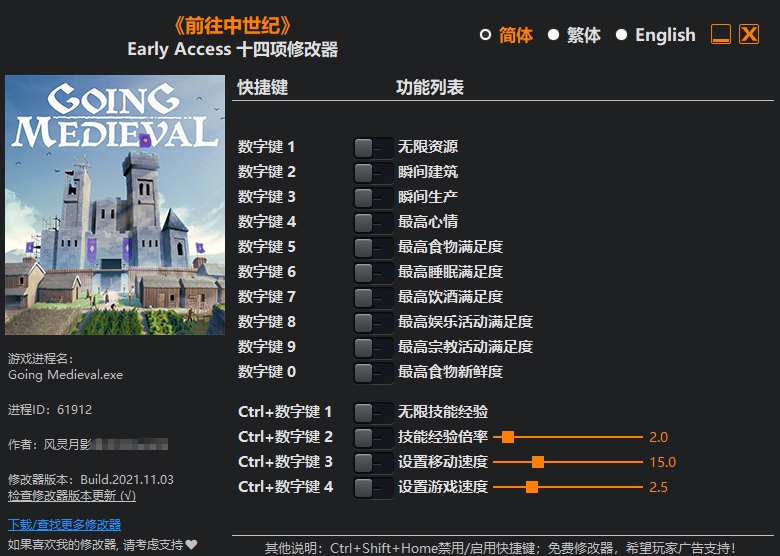Click 数字键 0 hotkey label
This screenshot has width=780, height=556.
pos(267,372)
